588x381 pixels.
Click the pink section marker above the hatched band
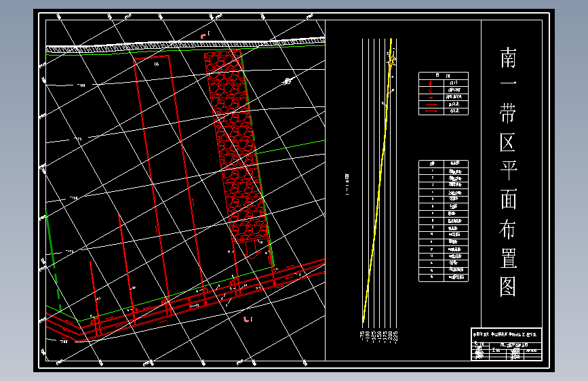[203, 36]
